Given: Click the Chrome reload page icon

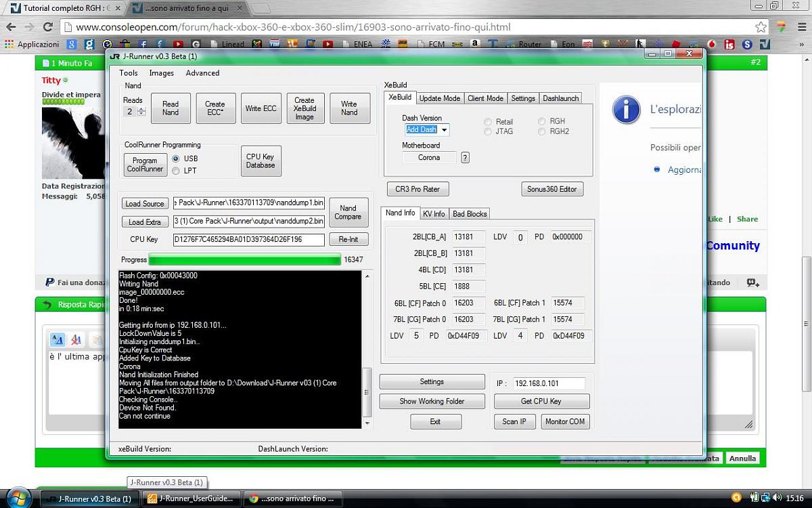Looking at the screenshot, I should pos(47,27).
